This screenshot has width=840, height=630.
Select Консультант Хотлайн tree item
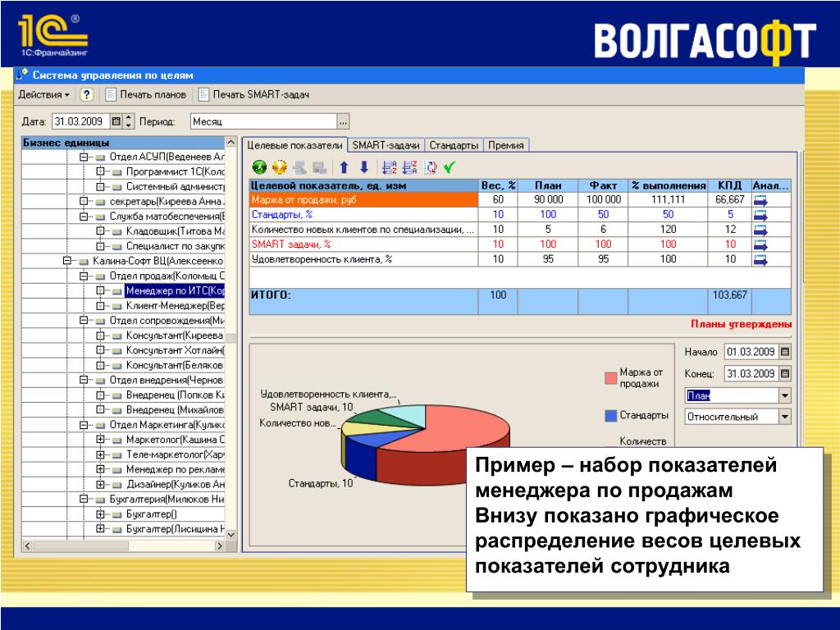click(175, 350)
